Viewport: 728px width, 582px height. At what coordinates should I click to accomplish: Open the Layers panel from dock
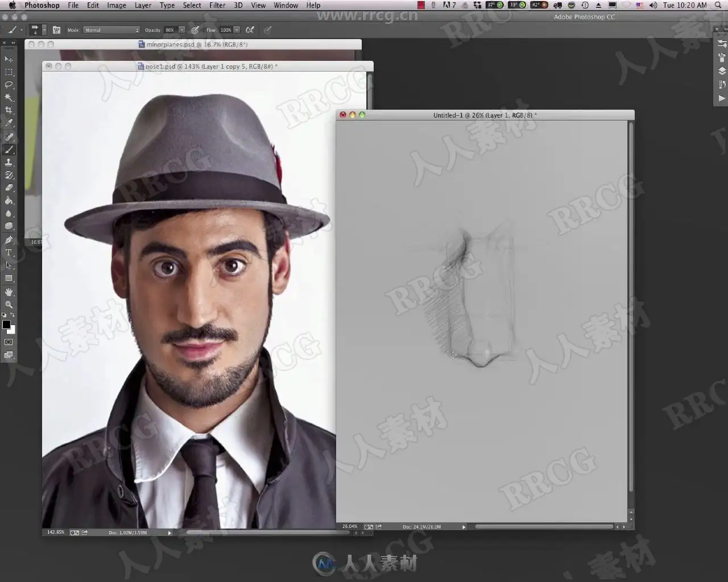tap(722, 70)
